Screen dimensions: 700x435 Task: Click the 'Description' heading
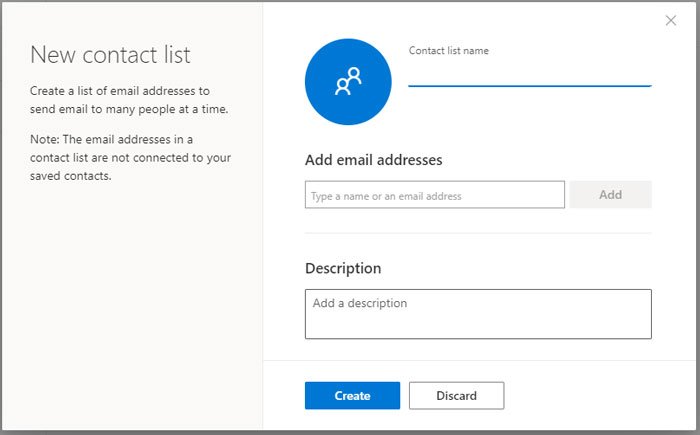coord(343,268)
